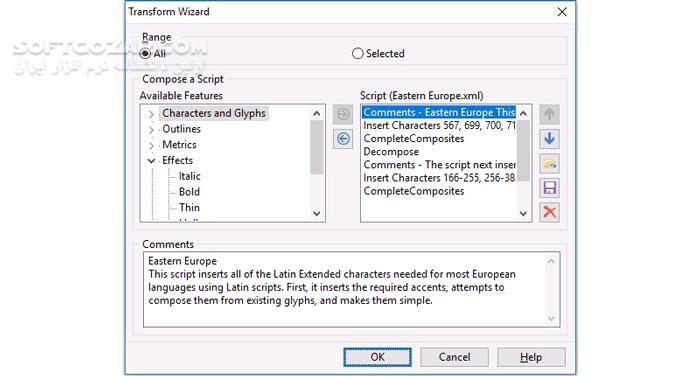Select Metrics in Available Features

tap(179, 145)
